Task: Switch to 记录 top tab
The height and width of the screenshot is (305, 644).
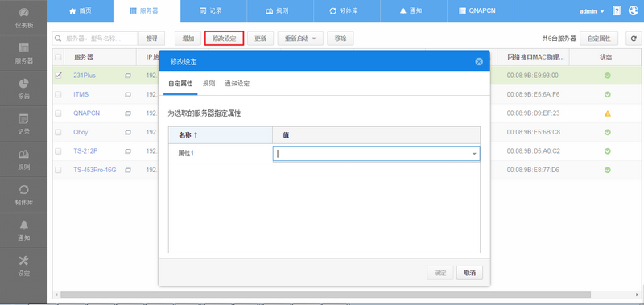Action: (213, 11)
